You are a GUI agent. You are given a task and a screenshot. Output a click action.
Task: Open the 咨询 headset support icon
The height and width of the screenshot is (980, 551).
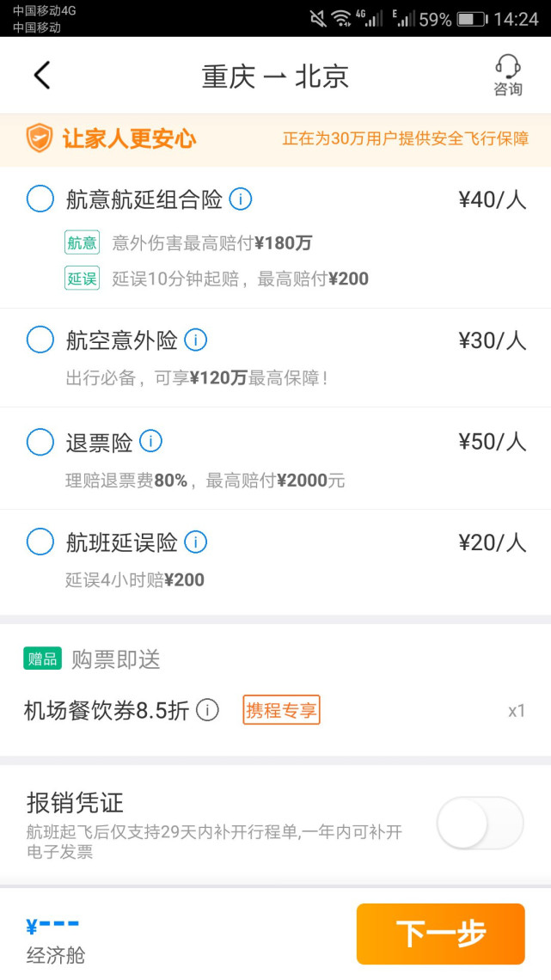click(x=508, y=75)
